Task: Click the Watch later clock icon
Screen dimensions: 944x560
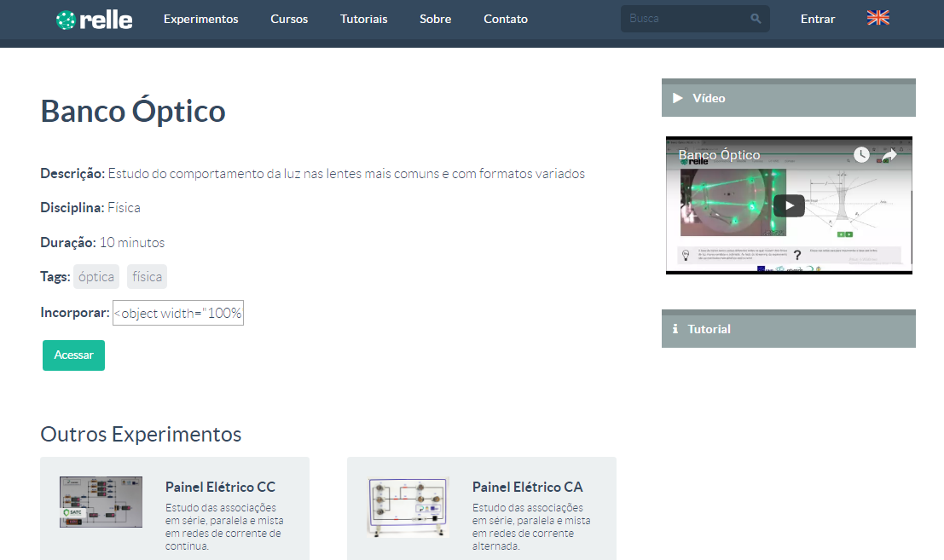Action: click(x=861, y=154)
